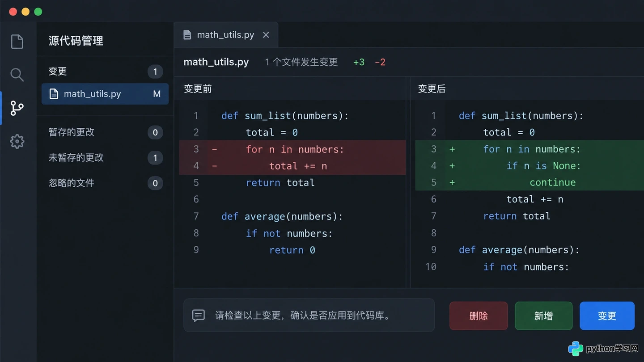Click the comment bubble icon in the message box
Image resolution: width=644 pixels, height=362 pixels.
[x=199, y=316]
